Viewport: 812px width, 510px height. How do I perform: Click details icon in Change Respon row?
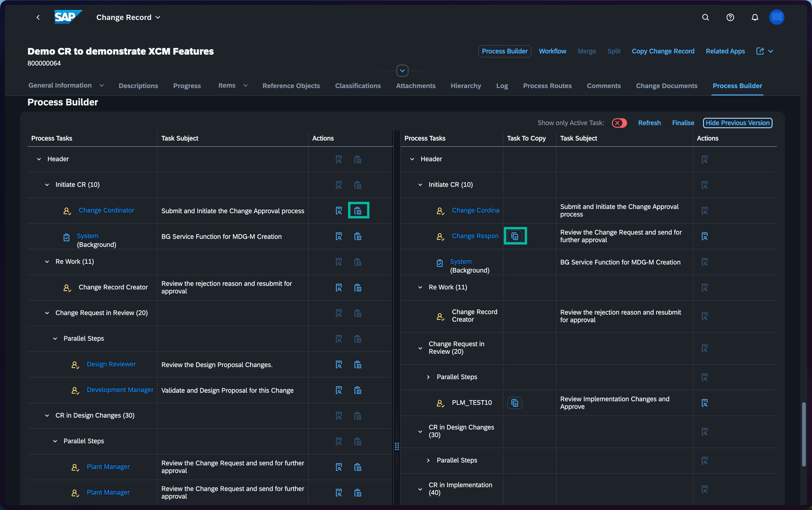[x=705, y=236]
